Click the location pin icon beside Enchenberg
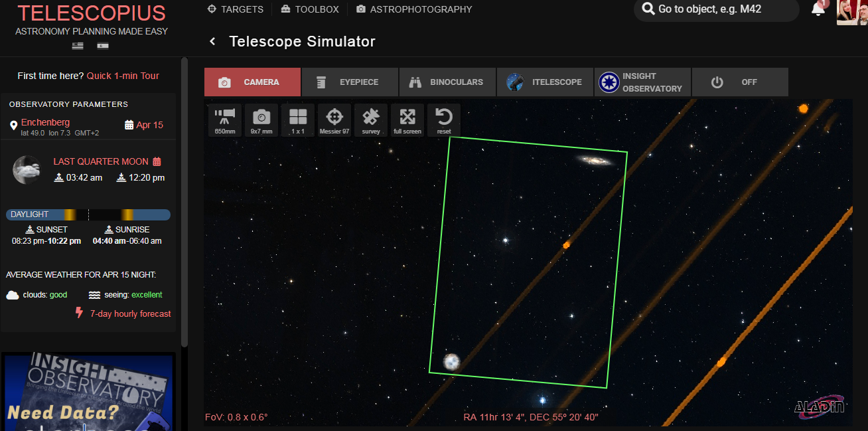The height and width of the screenshot is (431, 868). [x=13, y=126]
